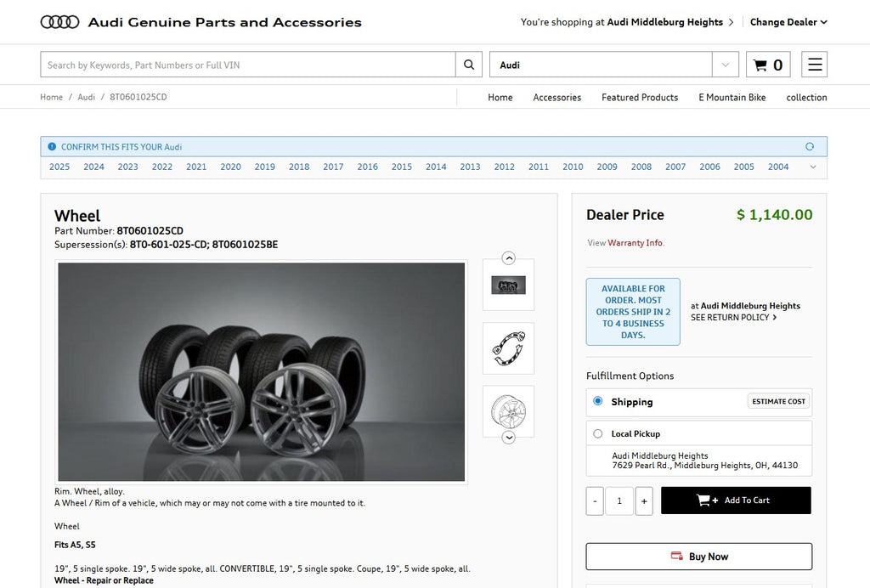Select model year 2005
The width and height of the screenshot is (870, 588).
click(x=744, y=167)
